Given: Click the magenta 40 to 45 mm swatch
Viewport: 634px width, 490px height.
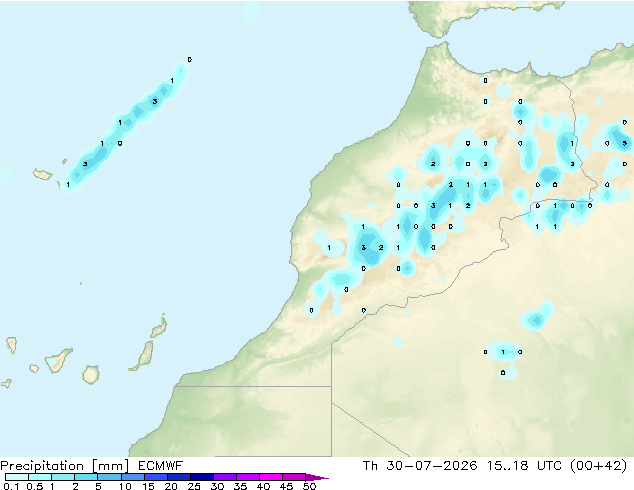Looking at the screenshot, I should coord(271,477).
